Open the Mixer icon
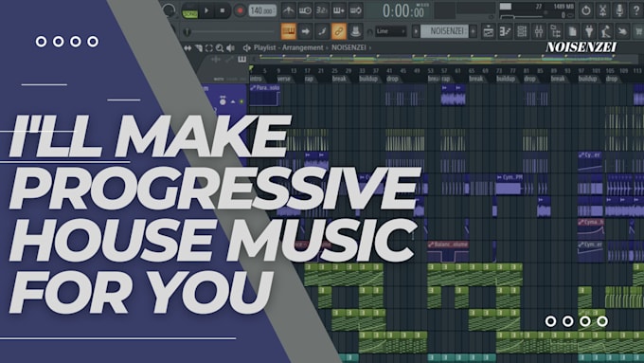Viewport: 644px width, 363px height. click(539, 31)
